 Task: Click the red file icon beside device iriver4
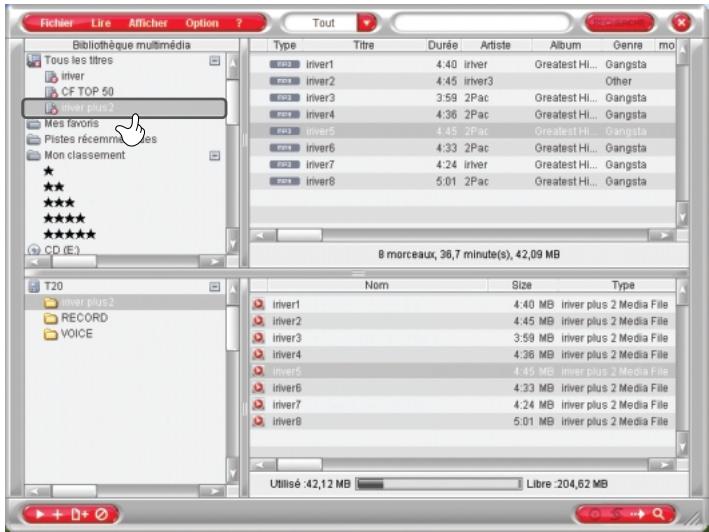(259, 355)
